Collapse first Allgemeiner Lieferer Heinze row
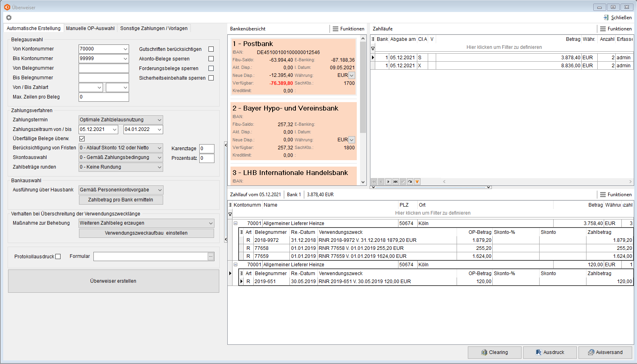Image resolution: width=637 pixels, height=364 pixels. point(236,223)
